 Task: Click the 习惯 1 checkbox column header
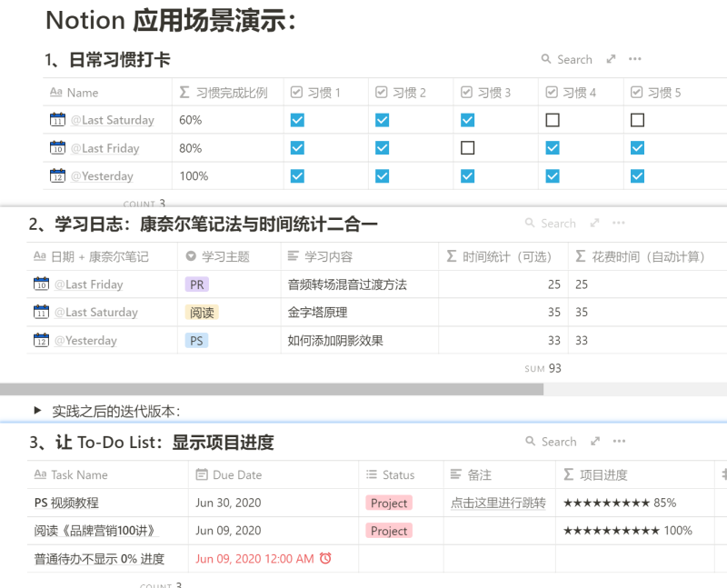pos(326,93)
